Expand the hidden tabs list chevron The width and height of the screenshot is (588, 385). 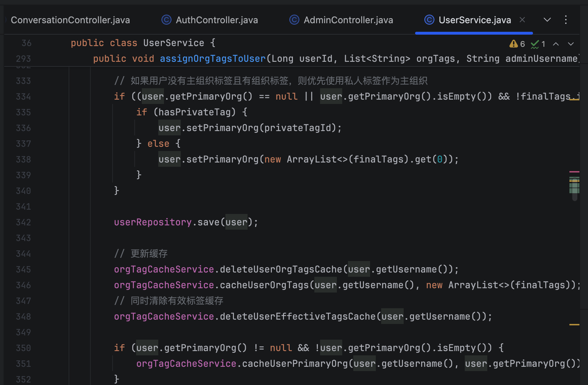point(547,20)
